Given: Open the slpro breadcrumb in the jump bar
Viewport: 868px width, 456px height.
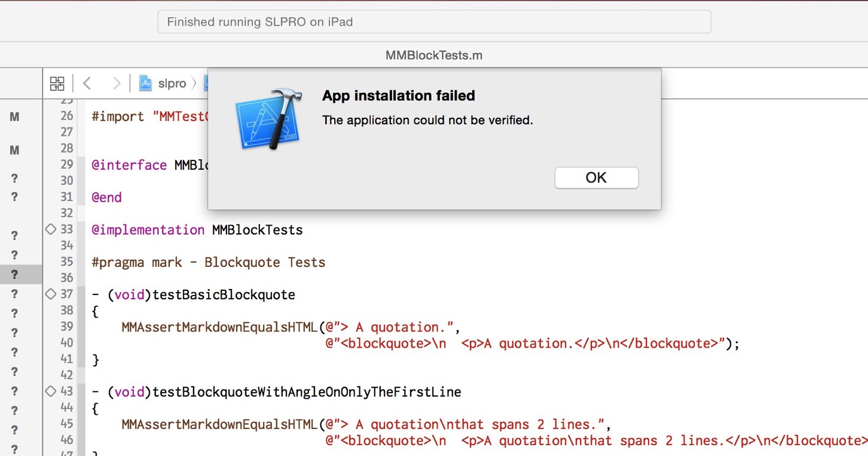Looking at the screenshot, I should point(172,84).
